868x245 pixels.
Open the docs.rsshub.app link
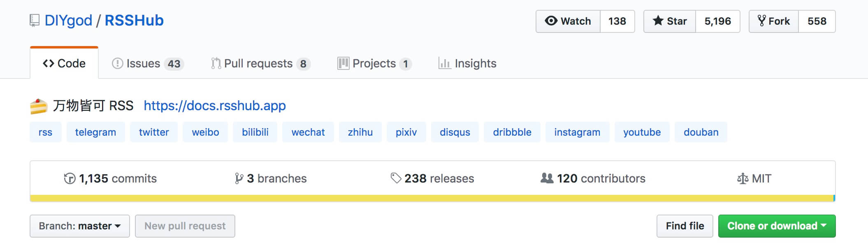214,106
